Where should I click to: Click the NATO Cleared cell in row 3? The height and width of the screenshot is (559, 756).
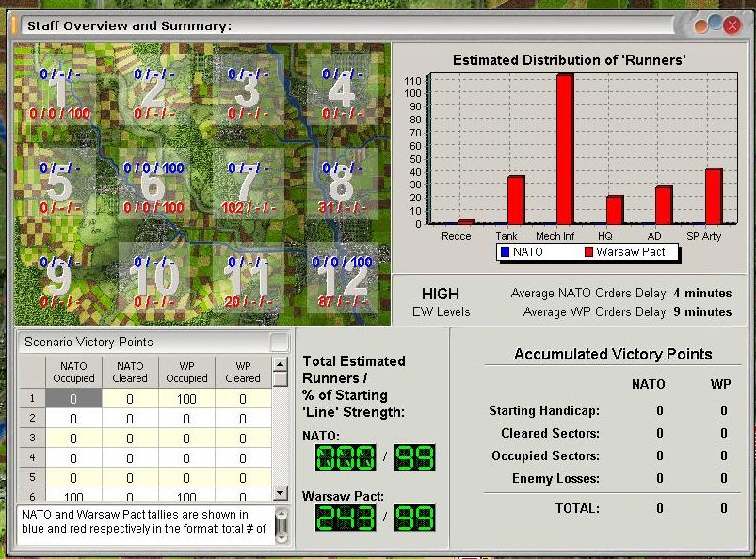pyautogui.click(x=130, y=438)
